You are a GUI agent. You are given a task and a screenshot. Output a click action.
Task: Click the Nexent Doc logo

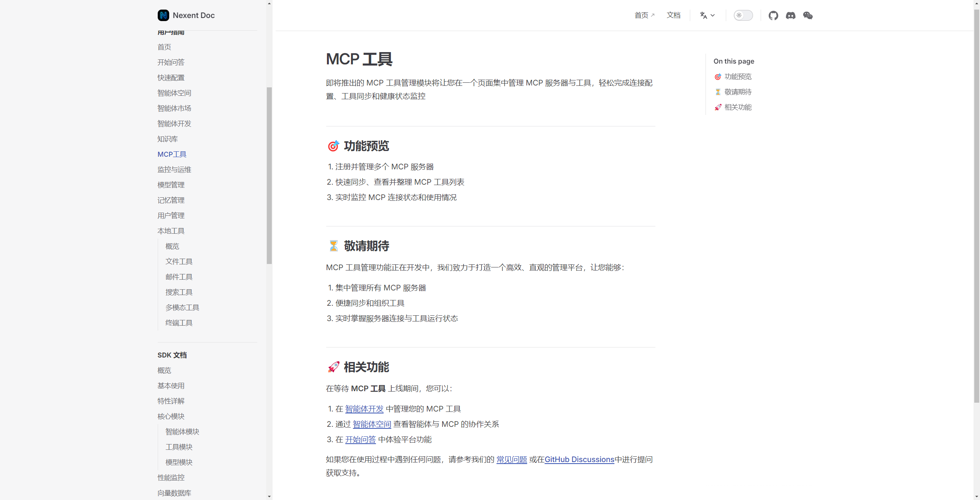(x=163, y=15)
